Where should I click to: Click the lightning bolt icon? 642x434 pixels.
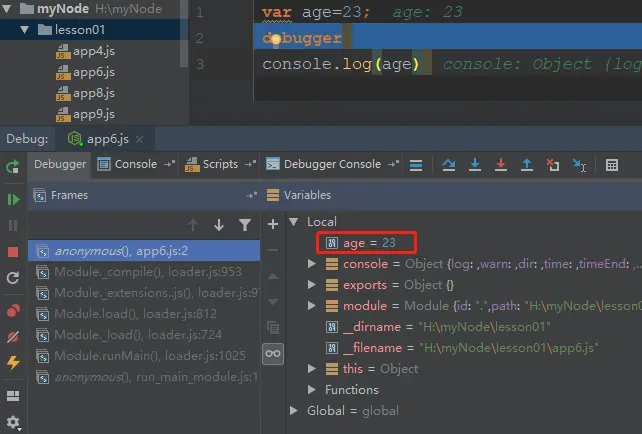coord(13,363)
